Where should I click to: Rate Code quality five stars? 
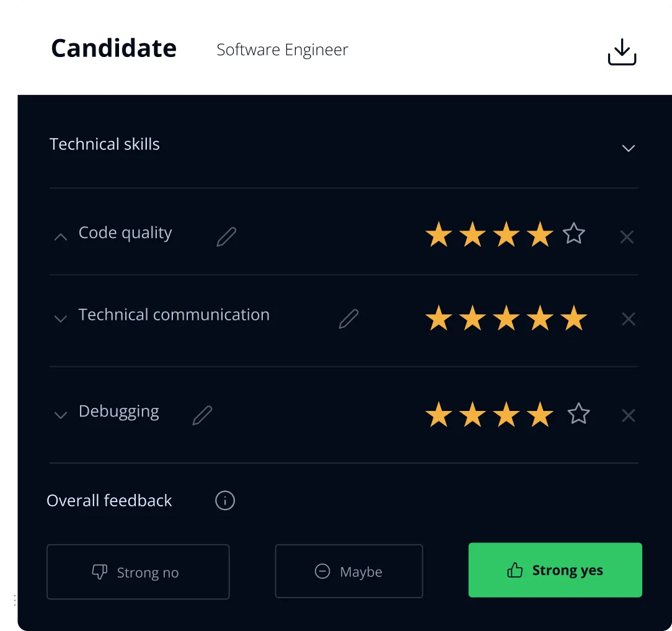573,234
